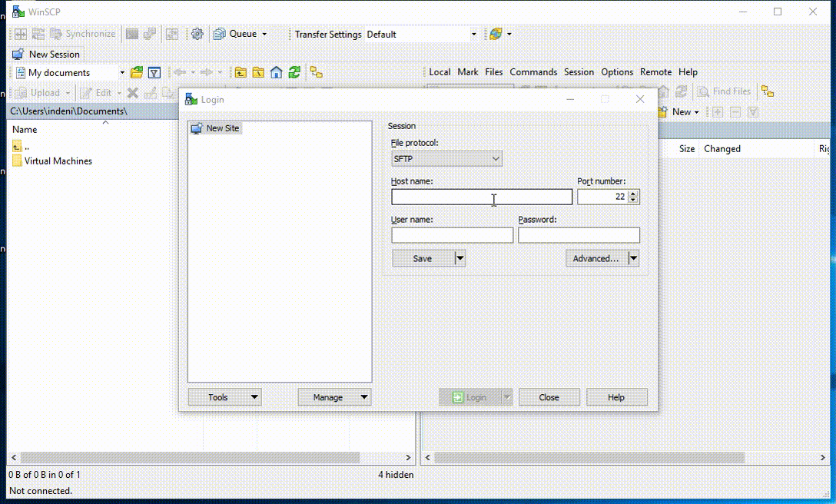Image resolution: width=836 pixels, height=504 pixels.
Task: Refresh the local panel with green arrows
Action: [x=294, y=72]
